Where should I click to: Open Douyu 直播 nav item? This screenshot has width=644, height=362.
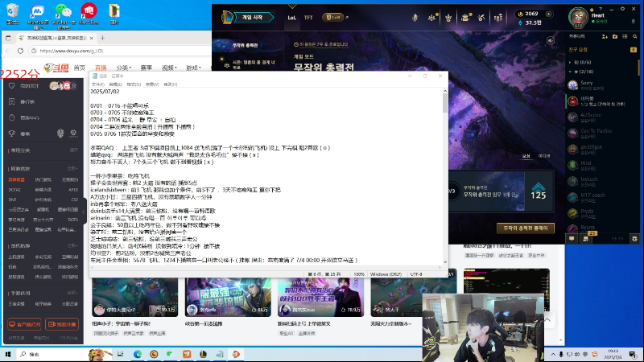[x=101, y=68]
